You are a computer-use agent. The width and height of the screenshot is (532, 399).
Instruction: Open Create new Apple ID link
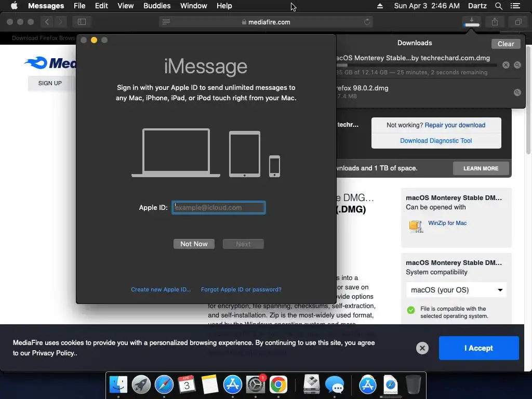(161, 289)
